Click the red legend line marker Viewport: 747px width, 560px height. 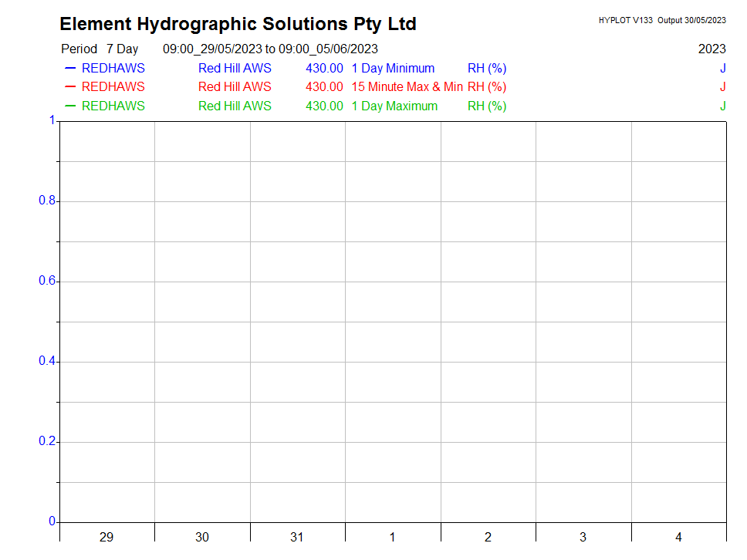[69, 87]
